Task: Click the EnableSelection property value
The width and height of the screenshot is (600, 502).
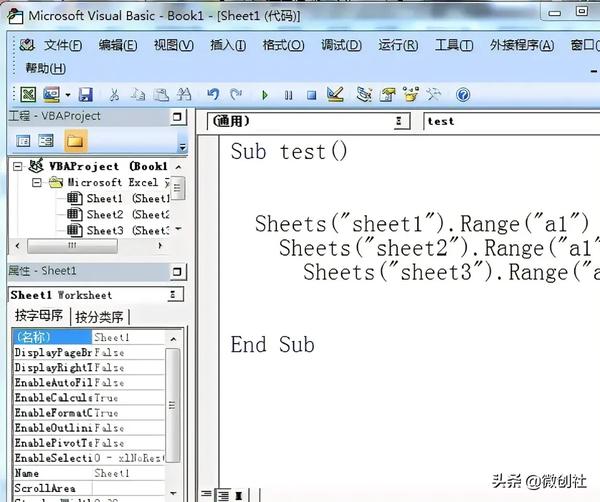Action: (129, 458)
